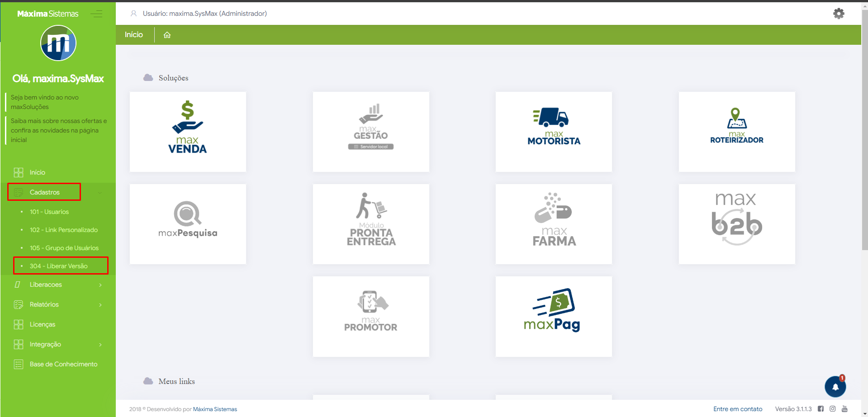Screen dimensions: 868x417
Task: Click the Base de Conhecimento icon
Action: (x=19, y=364)
